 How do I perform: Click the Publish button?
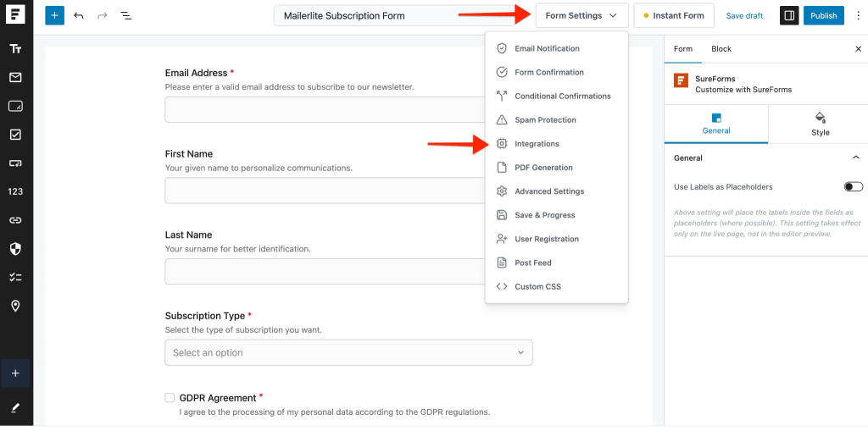823,15
